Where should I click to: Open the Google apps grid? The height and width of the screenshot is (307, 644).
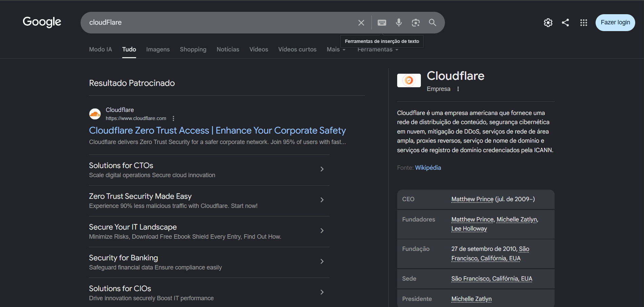pos(583,23)
